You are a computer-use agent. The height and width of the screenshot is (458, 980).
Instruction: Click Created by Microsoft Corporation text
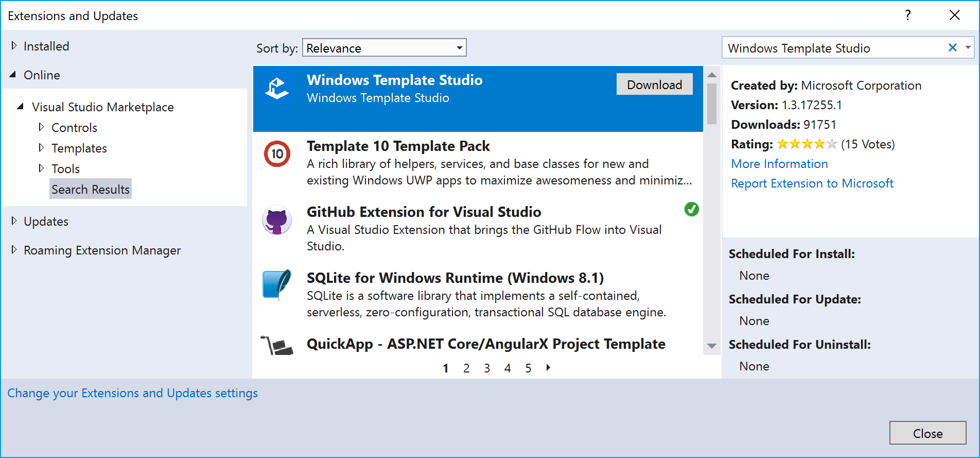pos(826,86)
